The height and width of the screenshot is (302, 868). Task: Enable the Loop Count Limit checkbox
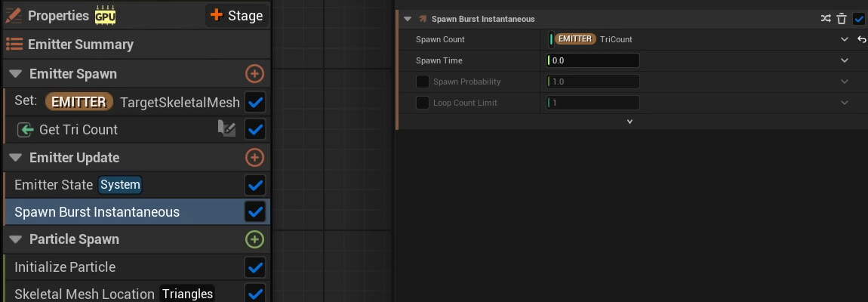[x=423, y=103]
